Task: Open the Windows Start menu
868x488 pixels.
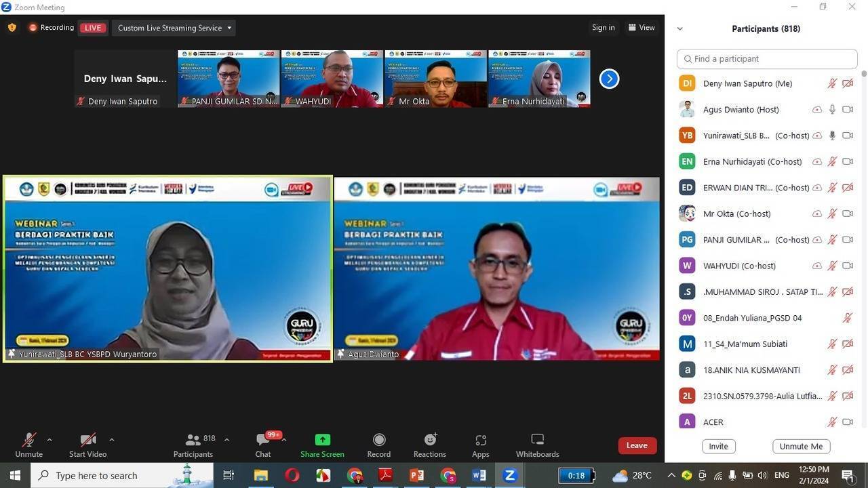Action: [x=14, y=475]
